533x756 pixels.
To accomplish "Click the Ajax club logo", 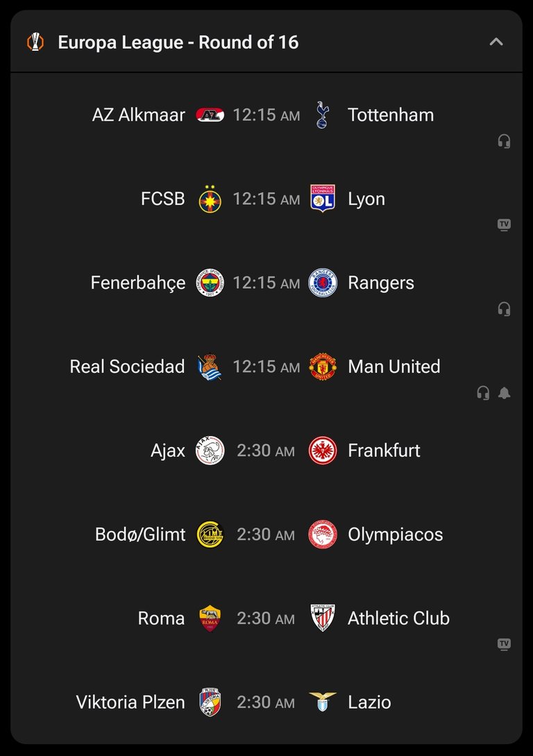I will [210, 451].
